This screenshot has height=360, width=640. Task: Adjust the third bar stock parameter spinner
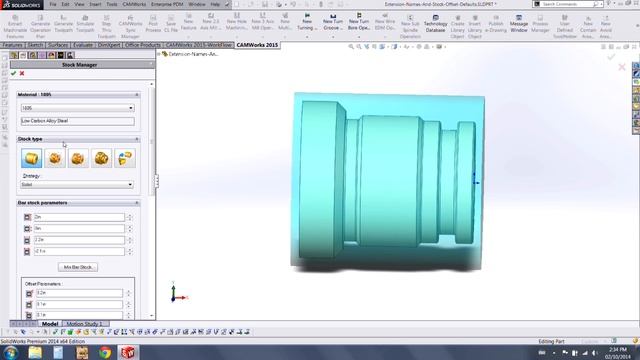130,240
